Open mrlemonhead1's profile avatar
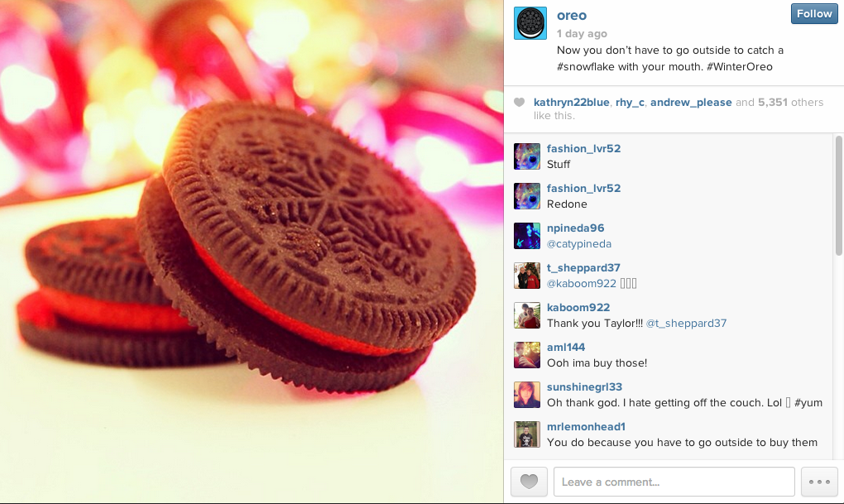The image size is (844, 504). [527, 434]
